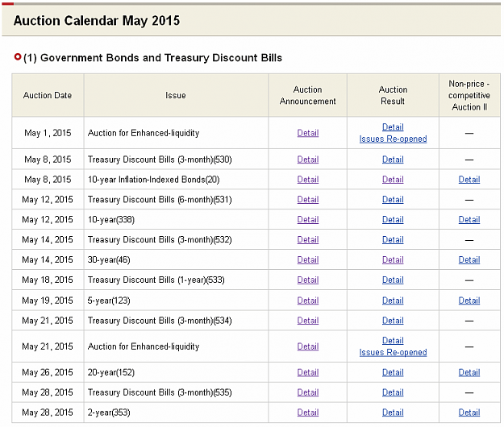Open Announcement Detail for Treasury Discount Bills (6-month)(531)
Image resolution: width=504 pixels, height=427 pixels.
[307, 200]
